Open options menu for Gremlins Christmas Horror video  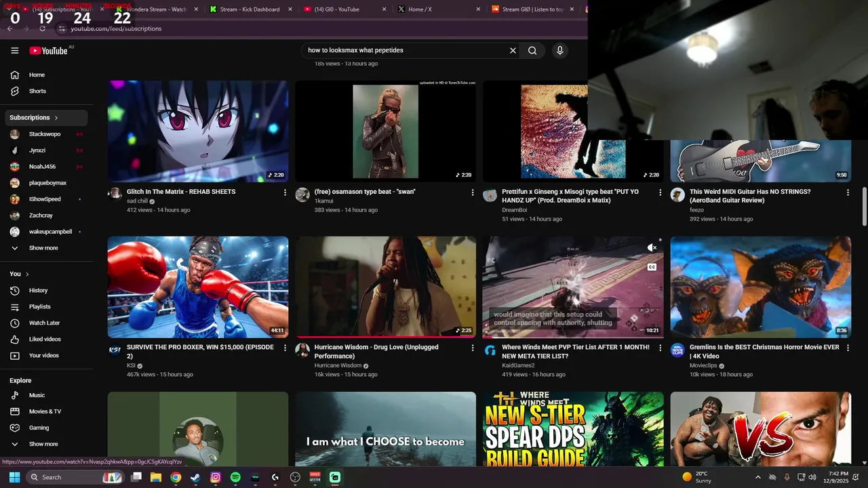848,348
